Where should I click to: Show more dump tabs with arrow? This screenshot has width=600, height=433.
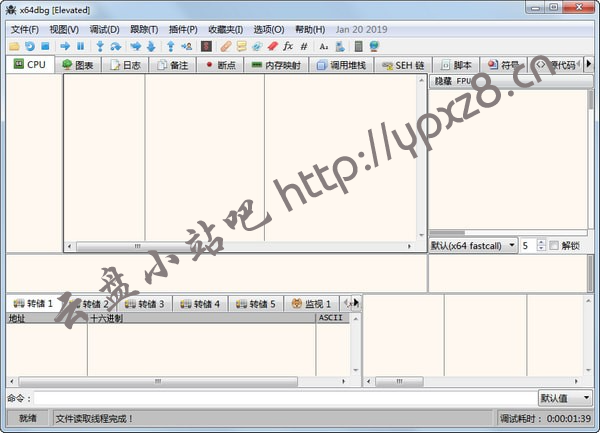point(356,303)
